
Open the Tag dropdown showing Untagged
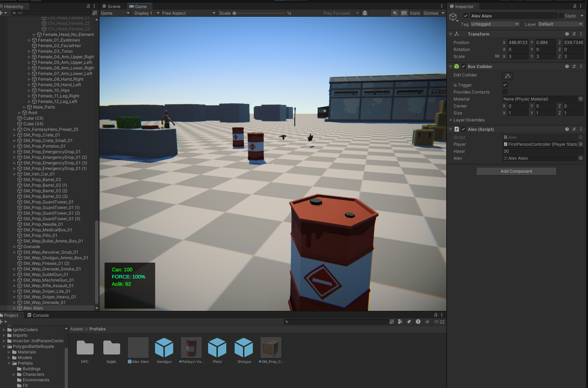(x=494, y=24)
